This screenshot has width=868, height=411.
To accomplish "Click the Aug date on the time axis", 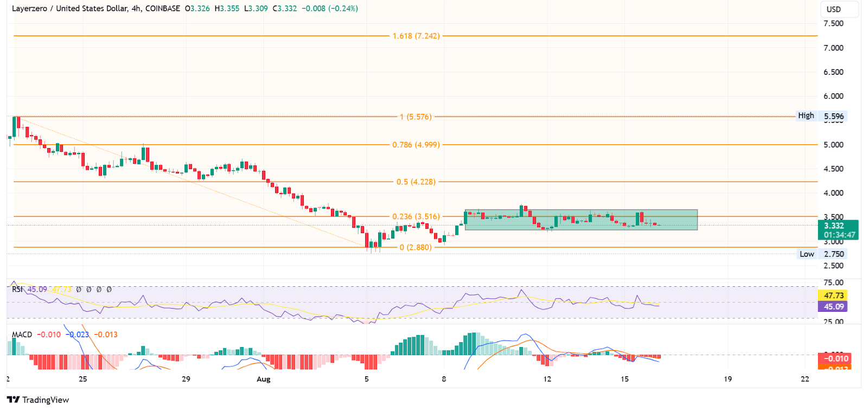I will (x=263, y=379).
